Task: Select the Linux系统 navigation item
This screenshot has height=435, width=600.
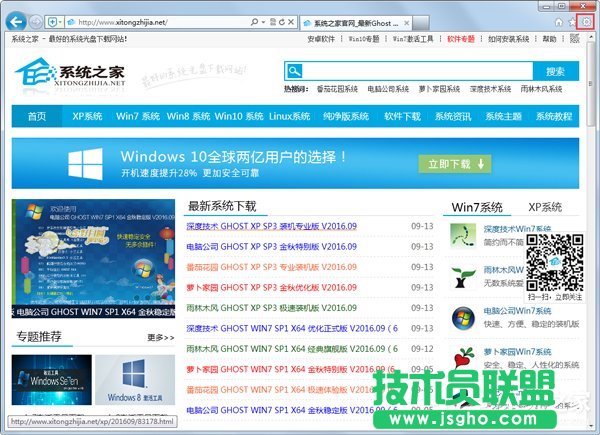Action: pos(289,116)
